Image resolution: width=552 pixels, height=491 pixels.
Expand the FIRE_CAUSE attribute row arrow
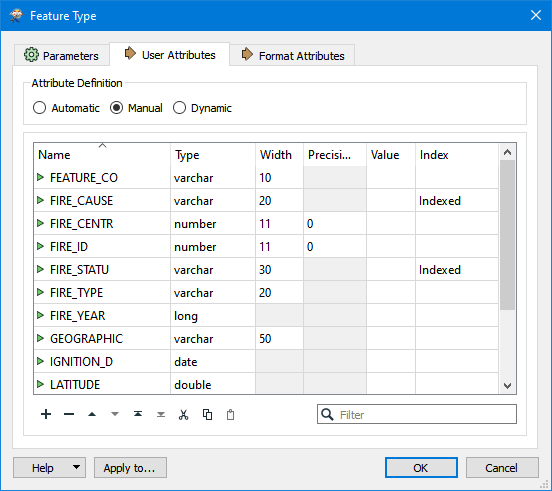point(40,200)
